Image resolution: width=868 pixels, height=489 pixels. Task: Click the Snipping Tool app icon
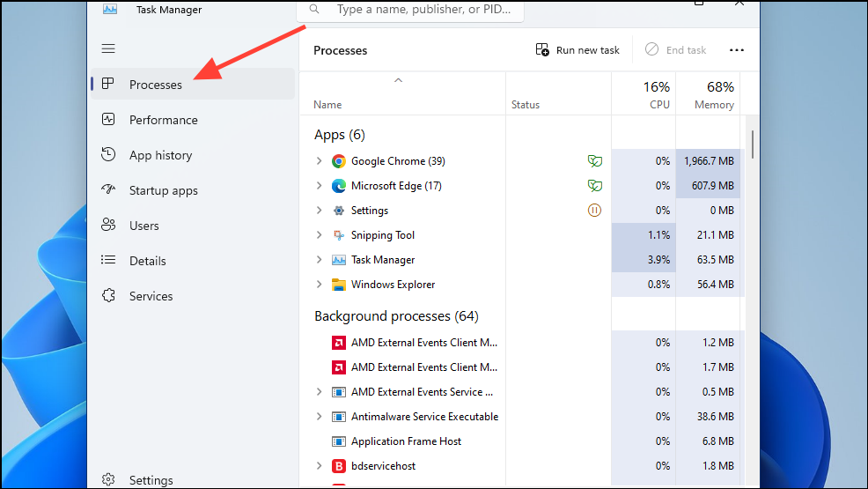pos(339,235)
